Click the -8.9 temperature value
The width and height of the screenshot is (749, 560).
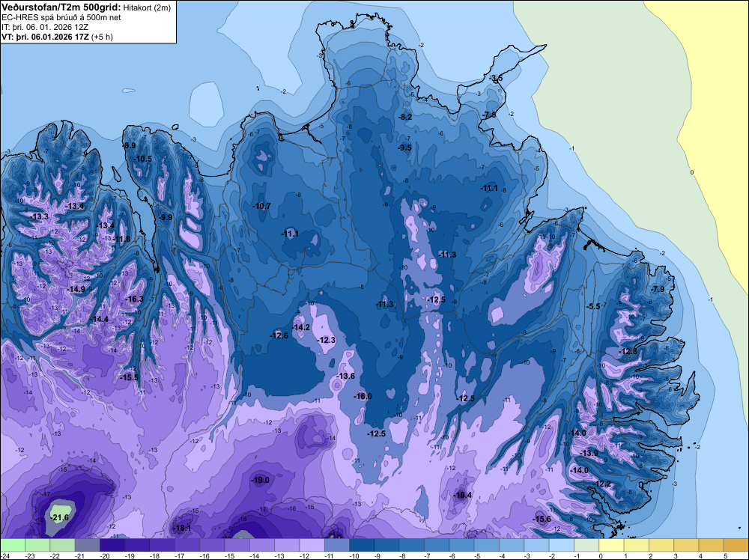tap(130, 145)
